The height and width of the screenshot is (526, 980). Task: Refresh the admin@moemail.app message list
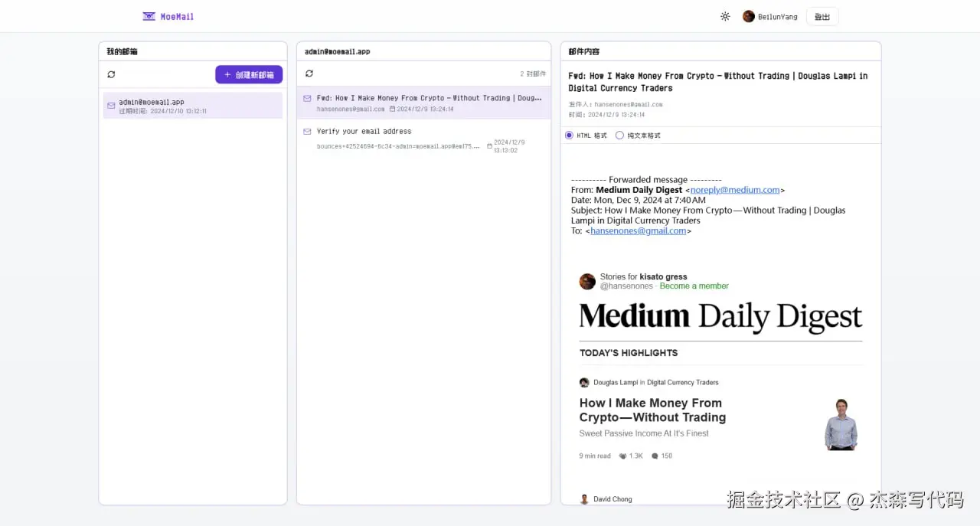click(x=309, y=74)
